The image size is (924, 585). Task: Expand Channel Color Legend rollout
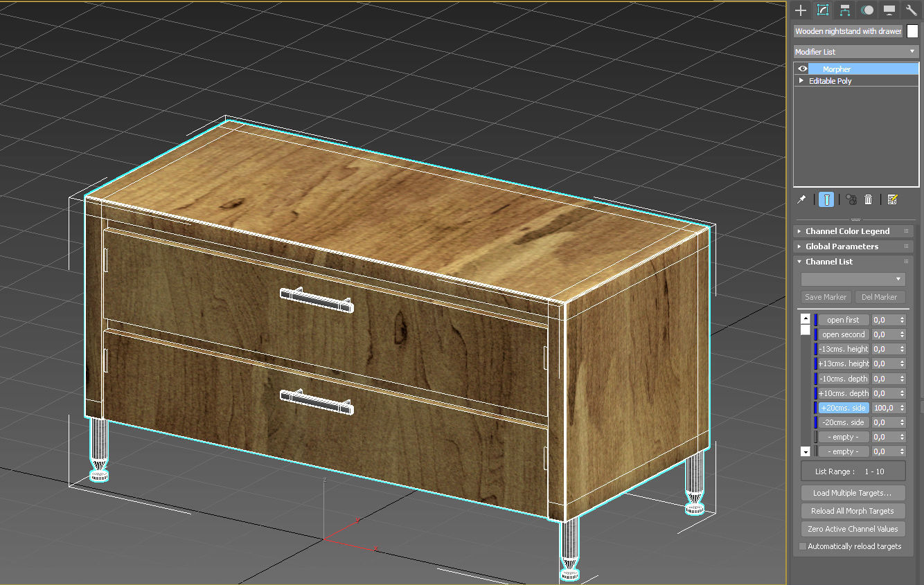[x=853, y=231]
